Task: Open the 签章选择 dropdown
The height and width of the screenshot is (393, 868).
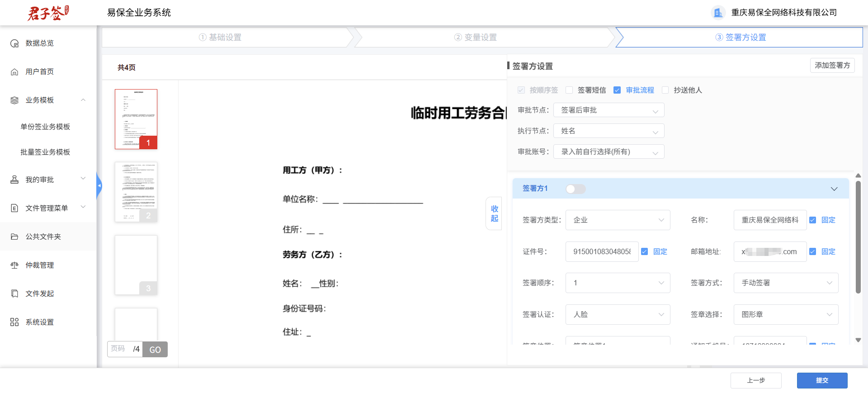Action: pyautogui.click(x=786, y=314)
